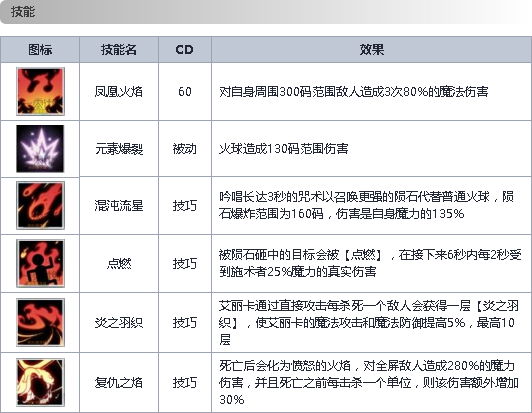Click the 凤凰火焰 skill icon
The image size is (532, 413).
coord(40,92)
